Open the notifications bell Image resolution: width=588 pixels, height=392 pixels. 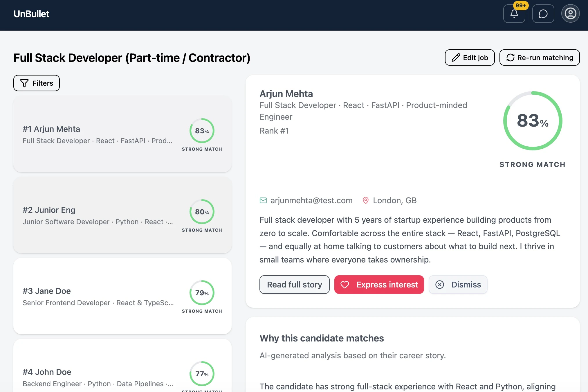point(514,14)
